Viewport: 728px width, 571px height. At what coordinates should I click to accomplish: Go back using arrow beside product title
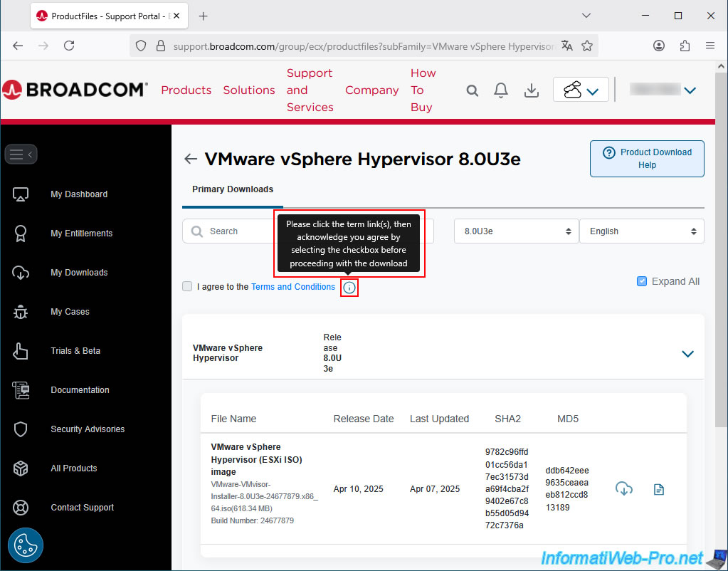point(190,159)
